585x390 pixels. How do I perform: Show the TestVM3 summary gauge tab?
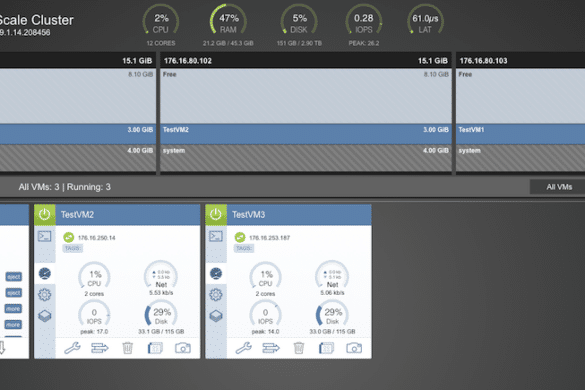click(216, 274)
